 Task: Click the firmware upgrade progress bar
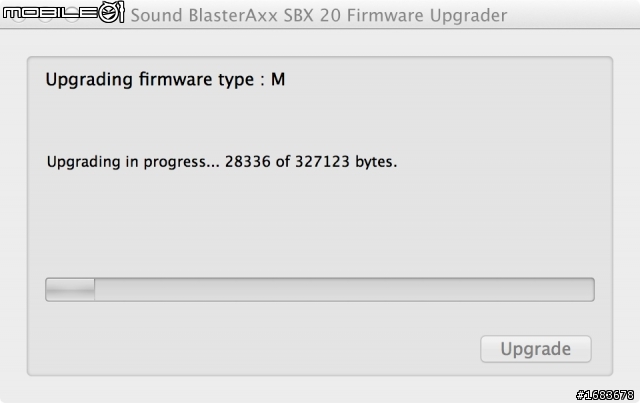click(320, 289)
